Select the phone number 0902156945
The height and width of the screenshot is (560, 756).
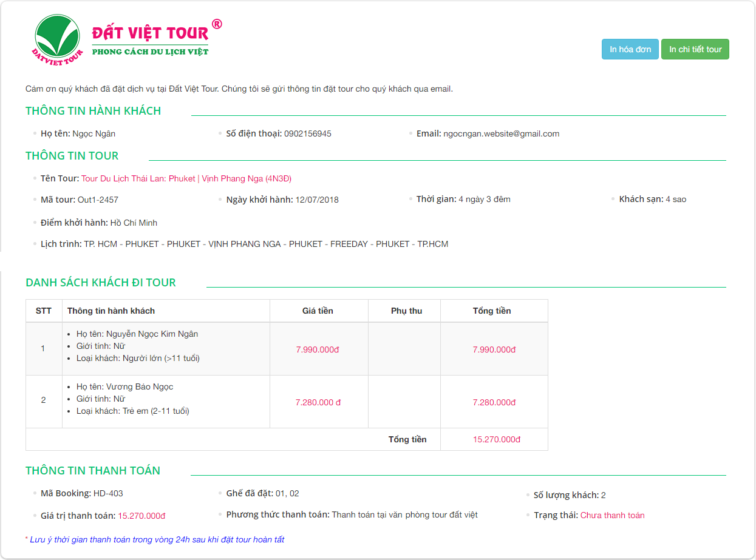click(308, 133)
